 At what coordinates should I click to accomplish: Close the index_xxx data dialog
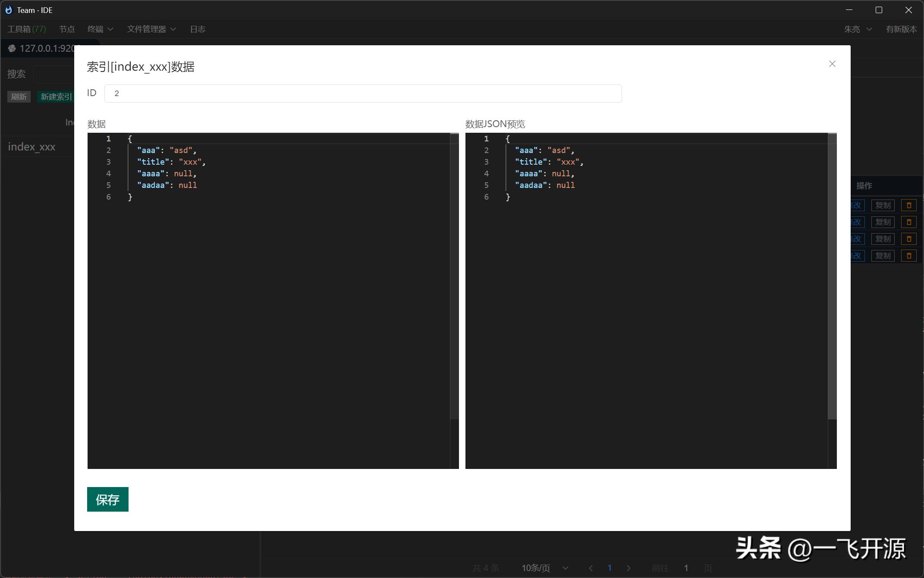[x=832, y=64]
